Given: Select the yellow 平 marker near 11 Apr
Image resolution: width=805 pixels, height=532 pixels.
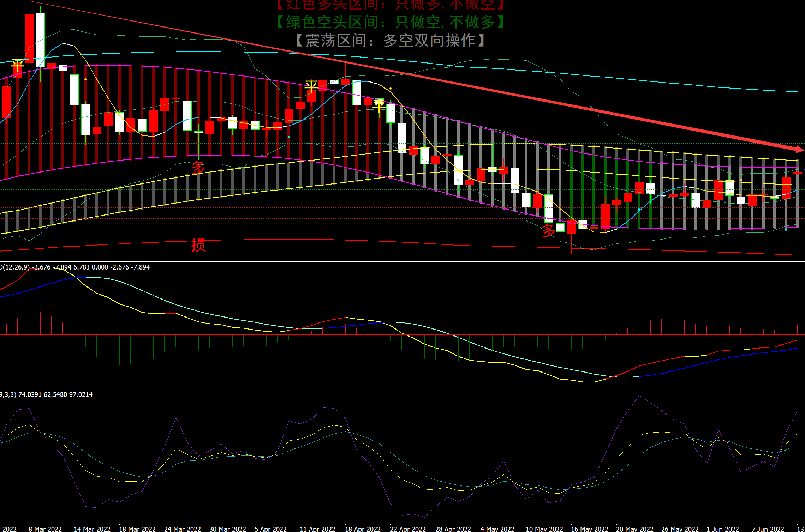Looking at the screenshot, I should pyautogui.click(x=311, y=86).
